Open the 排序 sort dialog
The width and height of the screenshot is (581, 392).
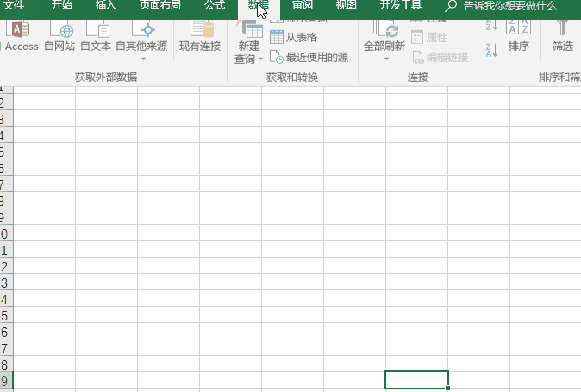click(x=518, y=37)
